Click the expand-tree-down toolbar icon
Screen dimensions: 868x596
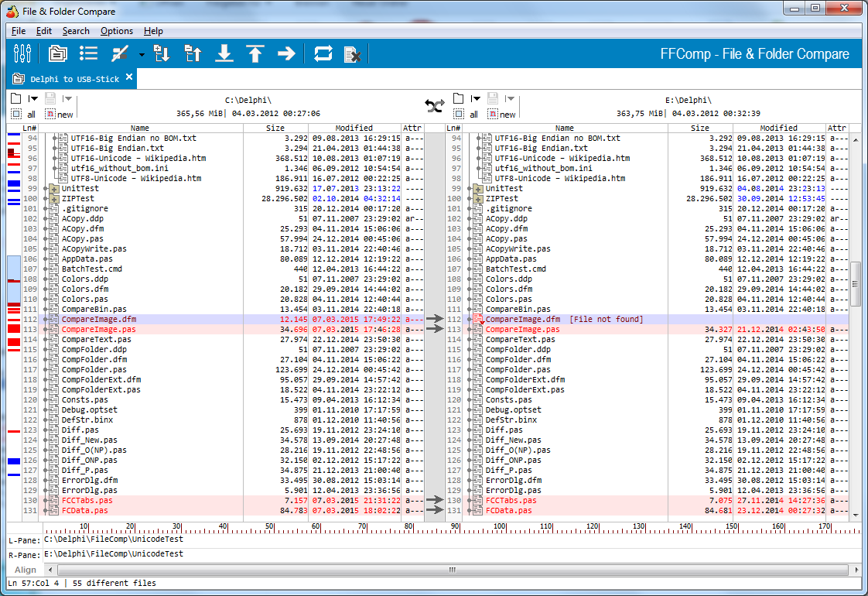(162, 53)
